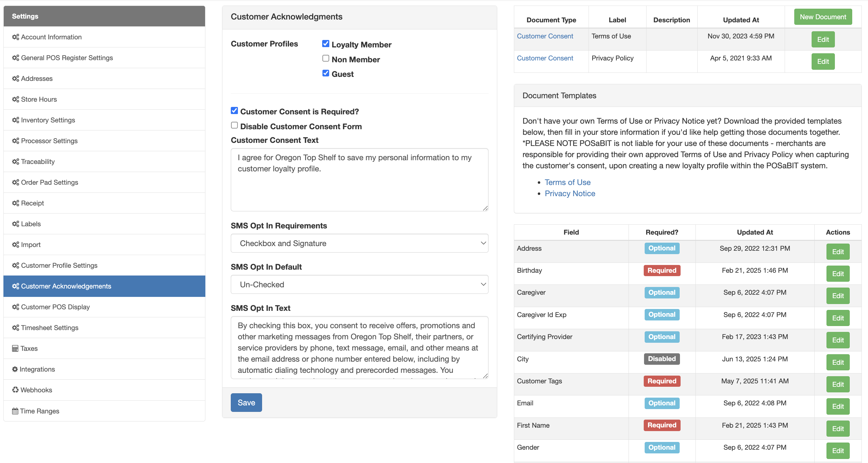
Task: Click inside the SMS Opt In Text box
Action: coord(359,347)
